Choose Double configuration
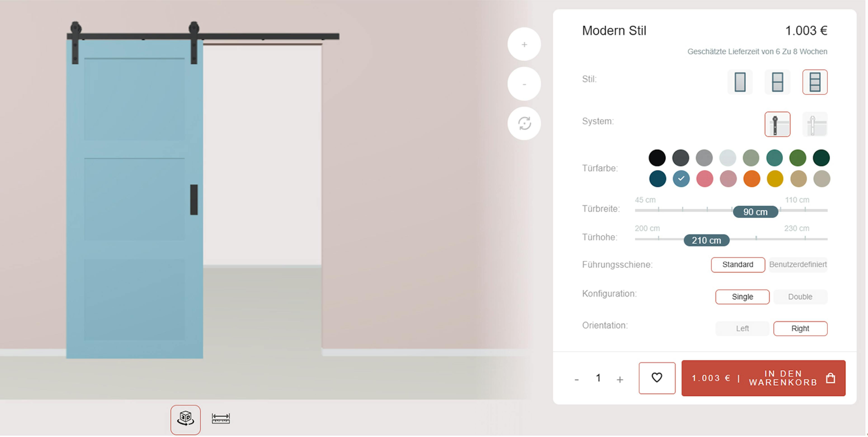This screenshot has height=437, width=868. pyautogui.click(x=800, y=297)
